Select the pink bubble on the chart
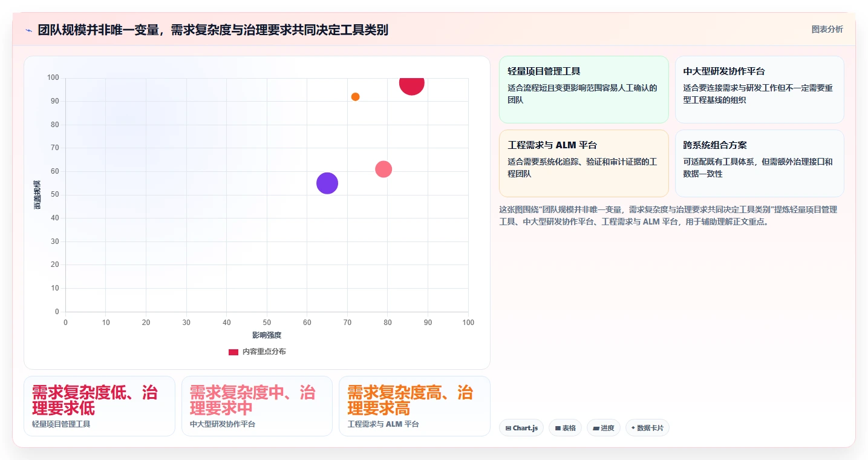 (383, 169)
